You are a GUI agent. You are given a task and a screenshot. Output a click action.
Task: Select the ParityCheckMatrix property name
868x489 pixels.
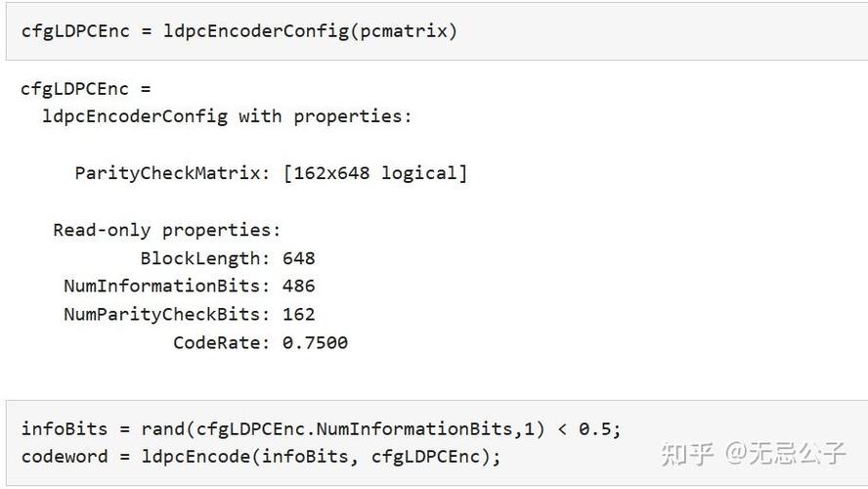pos(172,173)
